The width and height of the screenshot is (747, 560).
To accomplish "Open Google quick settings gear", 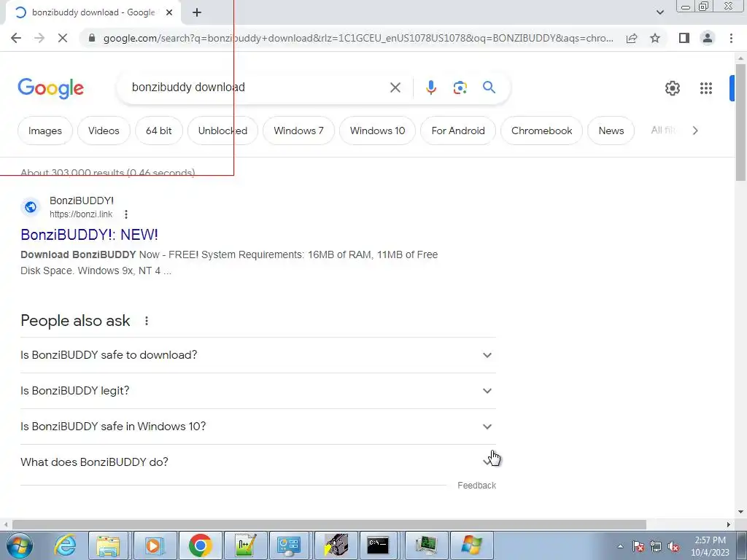I will tap(672, 88).
